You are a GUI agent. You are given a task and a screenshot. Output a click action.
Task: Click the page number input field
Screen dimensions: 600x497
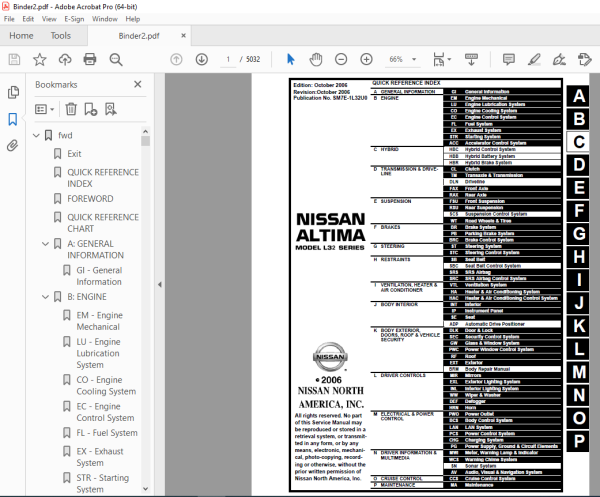[x=228, y=59]
